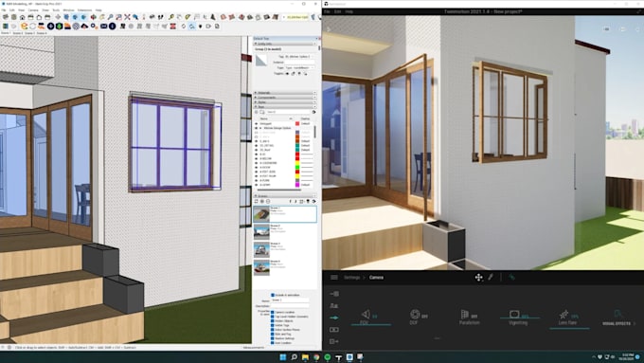644x363 pixels.
Task: Click the DOF setting in Twinmotion
Action: (x=418, y=318)
